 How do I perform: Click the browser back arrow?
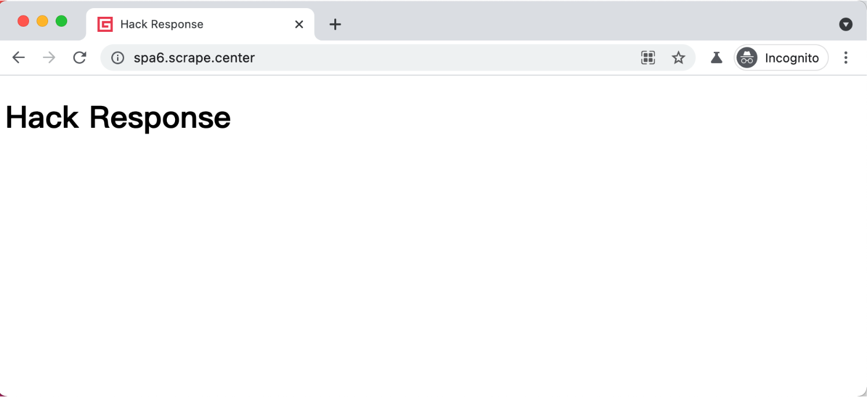coord(19,57)
